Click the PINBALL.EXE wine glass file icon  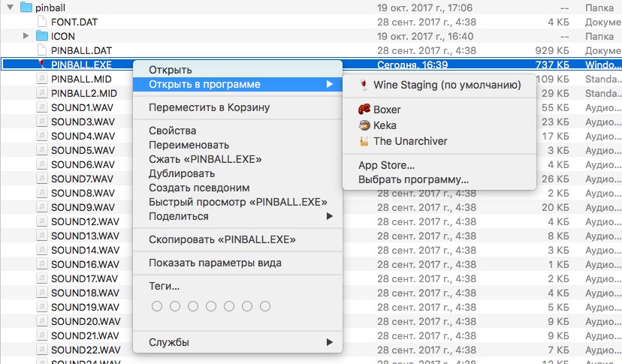pyautogui.click(x=41, y=65)
